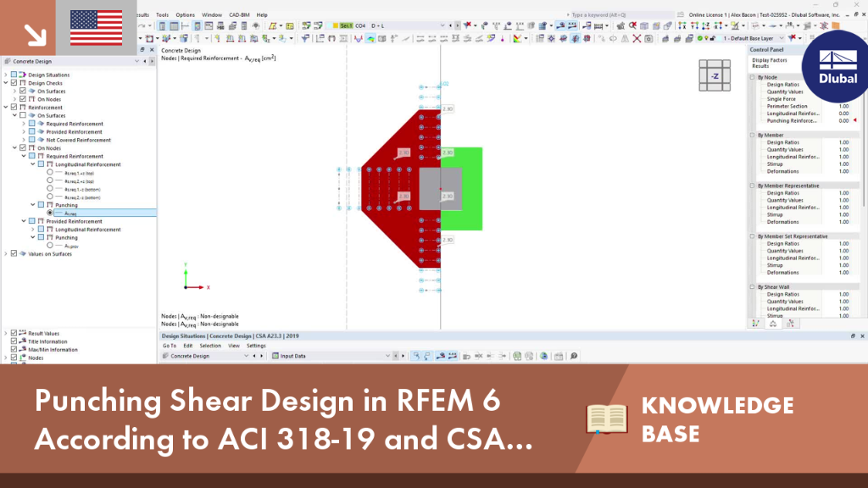Click Settings in the table panel menu

pyautogui.click(x=256, y=346)
